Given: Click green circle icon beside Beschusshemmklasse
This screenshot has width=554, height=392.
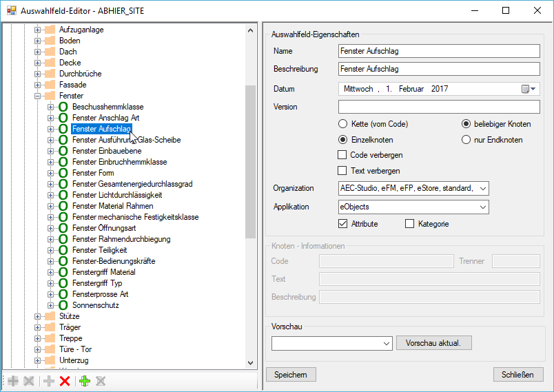Looking at the screenshot, I should click(x=63, y=107).
